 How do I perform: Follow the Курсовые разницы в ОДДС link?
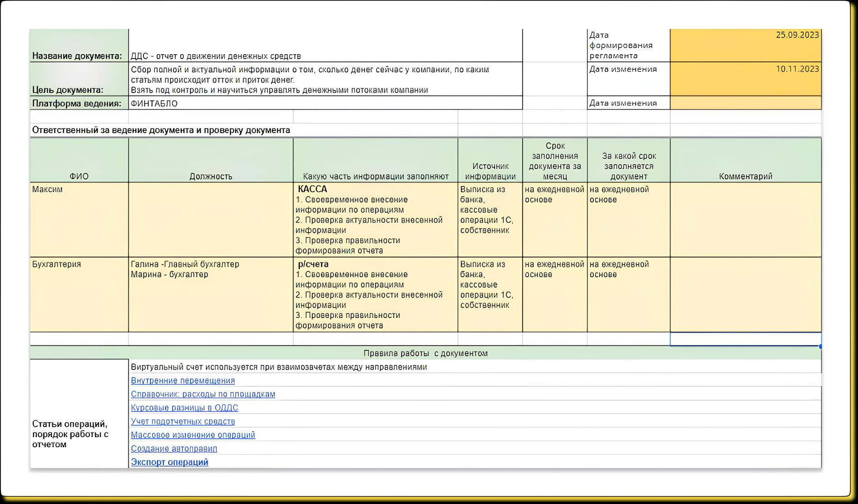pos(184,408)
